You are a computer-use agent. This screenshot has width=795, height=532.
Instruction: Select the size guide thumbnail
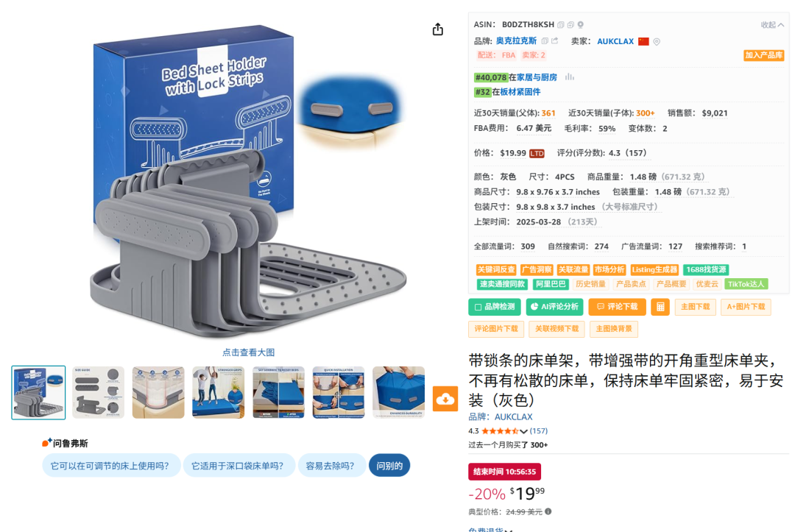[x=99, y=393]
